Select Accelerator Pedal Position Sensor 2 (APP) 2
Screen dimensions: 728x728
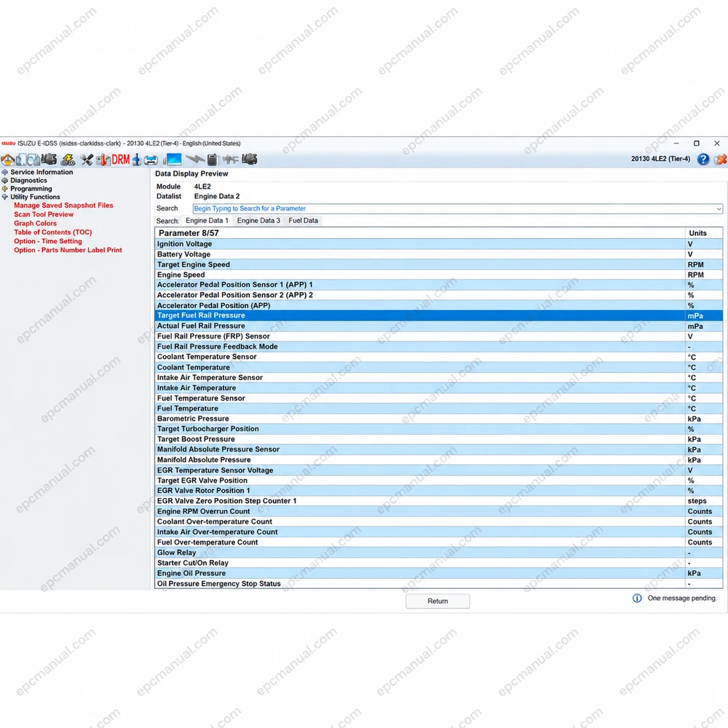(438, 295)
